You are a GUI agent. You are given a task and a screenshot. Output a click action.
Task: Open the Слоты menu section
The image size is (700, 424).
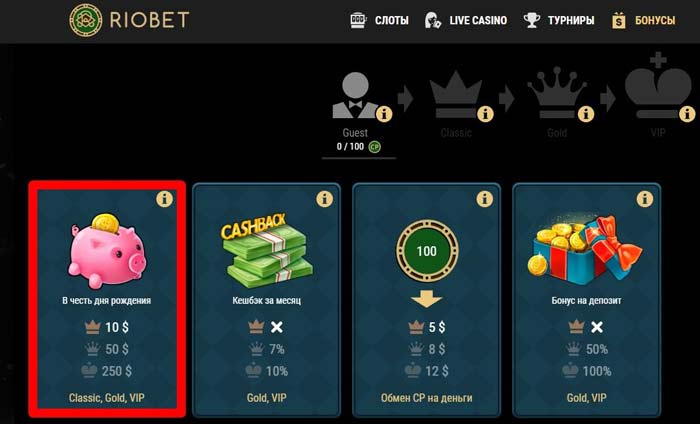point(379,21)
